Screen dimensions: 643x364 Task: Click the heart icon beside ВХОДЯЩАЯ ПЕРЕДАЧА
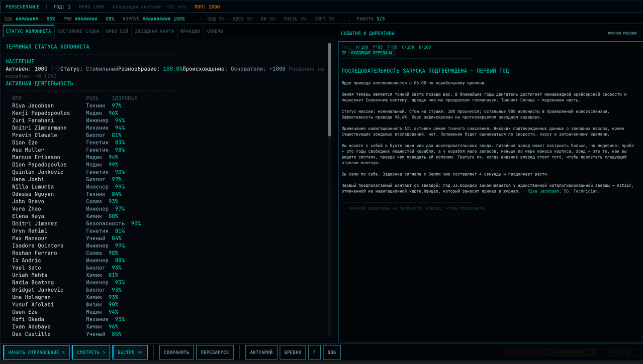(x=344, y=53)
